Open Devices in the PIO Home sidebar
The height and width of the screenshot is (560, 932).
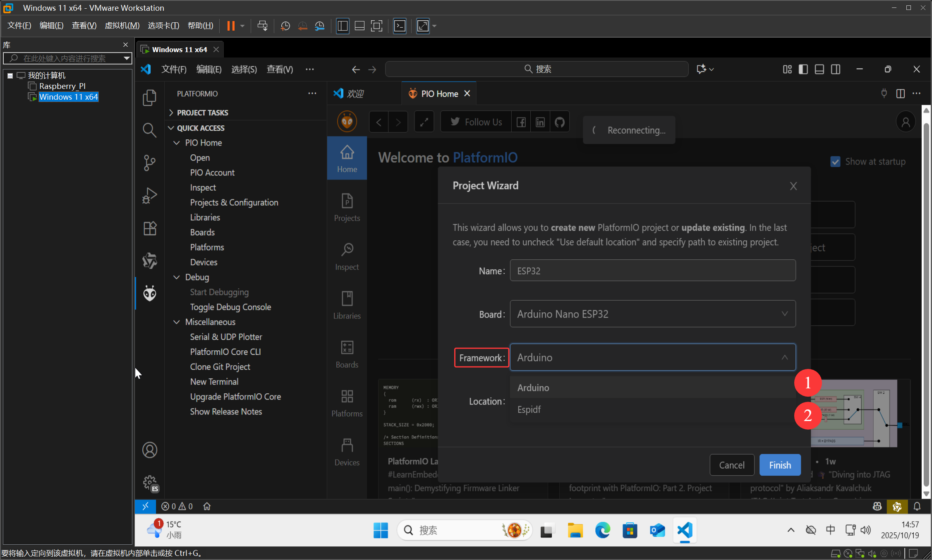pyautogui.click(x=204, y=262)
